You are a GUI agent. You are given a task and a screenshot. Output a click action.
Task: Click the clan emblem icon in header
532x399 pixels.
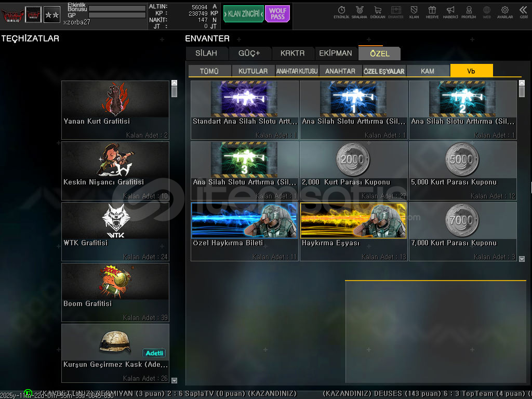point(33,15)
